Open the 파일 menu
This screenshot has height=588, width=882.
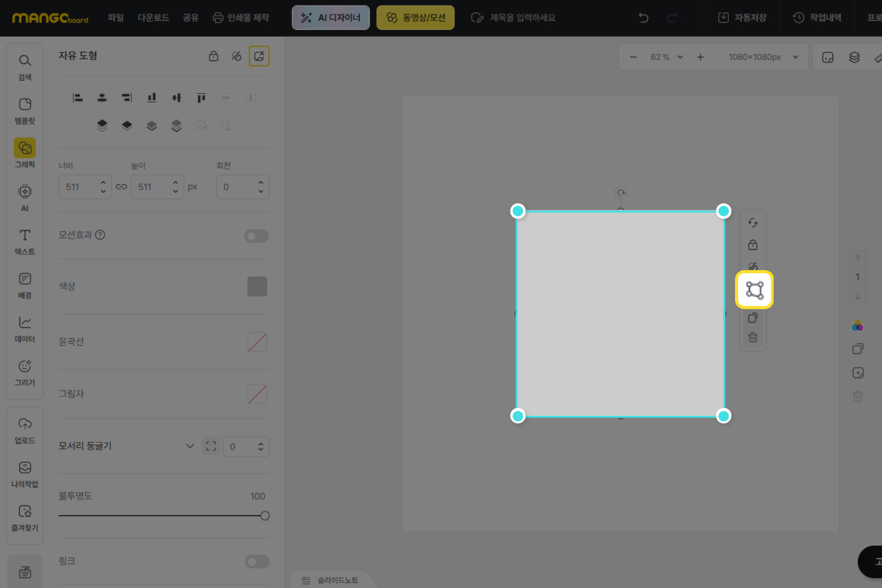pos(116,18)
